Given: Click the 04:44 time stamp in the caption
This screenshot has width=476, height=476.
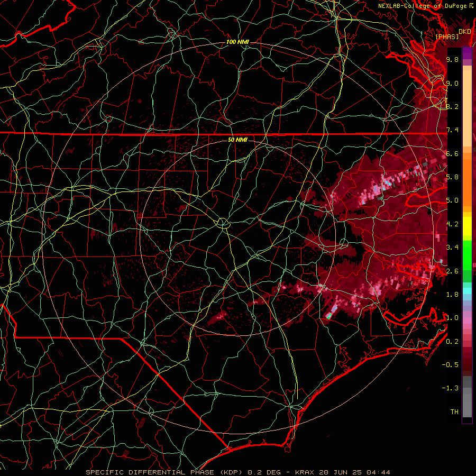Looking at the screenshot, I should tap(378, 472).
